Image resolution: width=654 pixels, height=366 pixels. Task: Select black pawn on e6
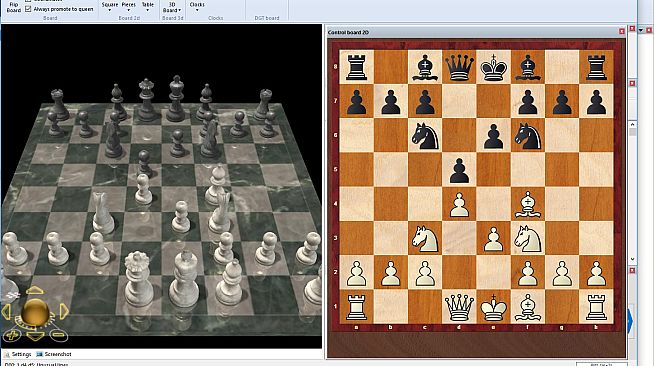(x=493, y=135)
